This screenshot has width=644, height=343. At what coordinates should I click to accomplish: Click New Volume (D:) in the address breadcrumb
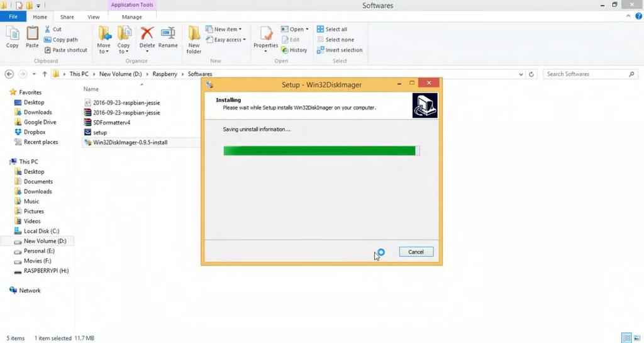(x=120, y=74)
